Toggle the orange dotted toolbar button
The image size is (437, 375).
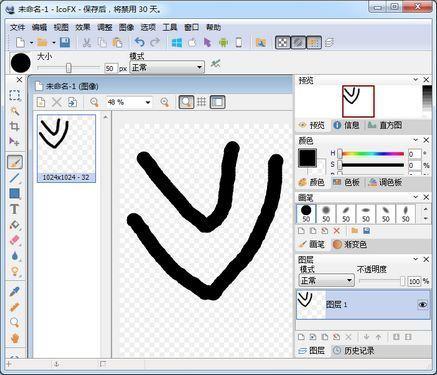pos(314,42)
